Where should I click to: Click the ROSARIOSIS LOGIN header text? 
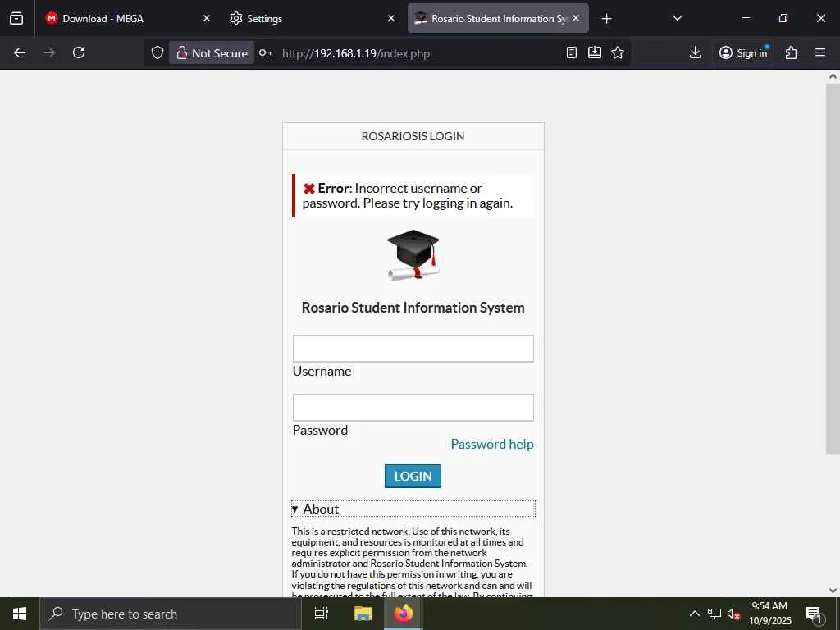tap(413, 136)
